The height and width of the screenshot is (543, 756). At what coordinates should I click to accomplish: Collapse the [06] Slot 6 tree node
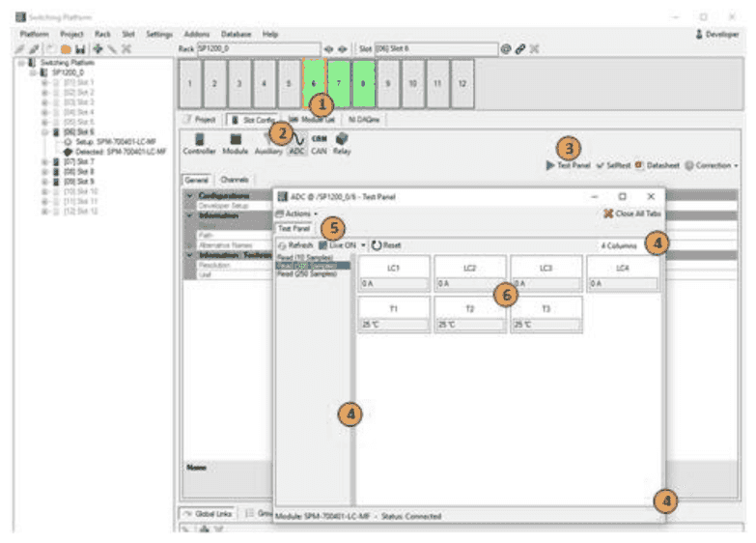[44, 132]
